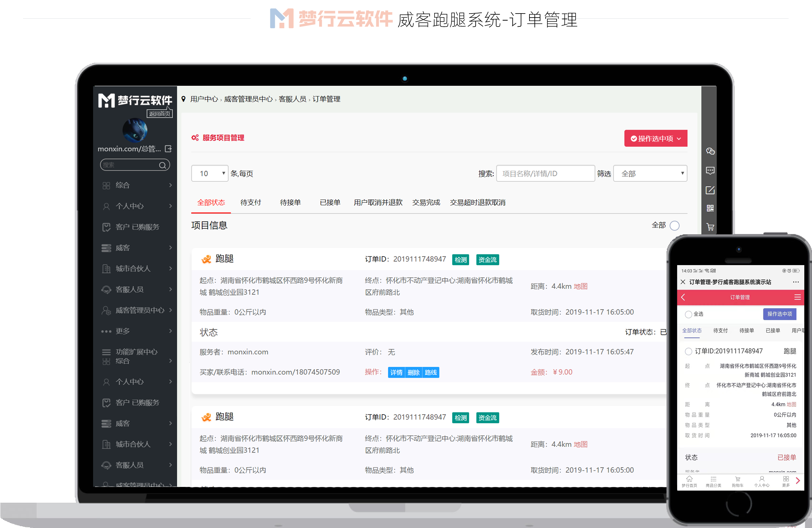Screen dimensions: 812x528
Task: Open the 10 条每页 page-size dropdown
Action: [210, 173]
